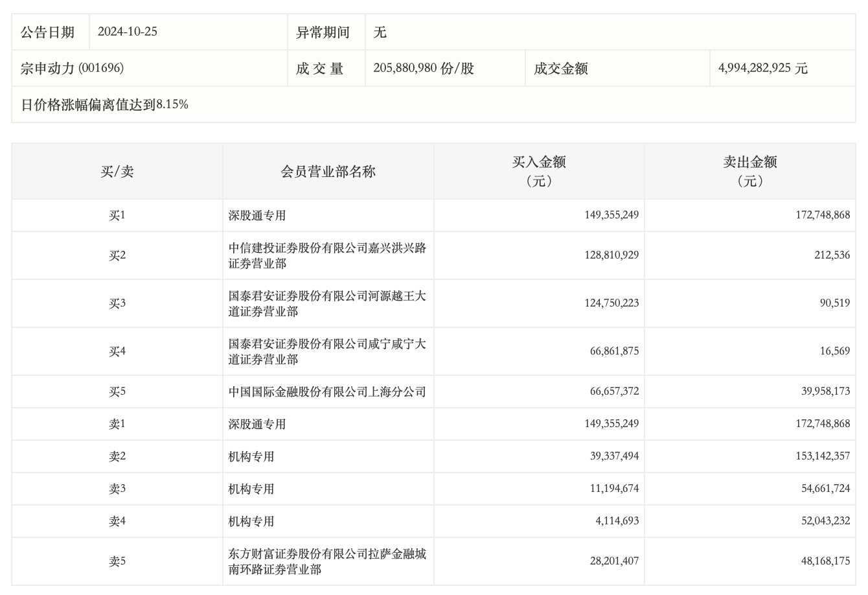The image size is (868, 595).
Task: Click the 会员营业部名称 column header
Action: click(x=328, y=172)
